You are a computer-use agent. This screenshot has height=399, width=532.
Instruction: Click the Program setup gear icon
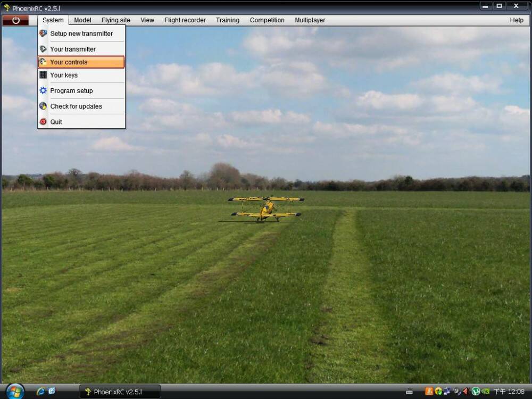pyautogui.click(x=43, y=90)
